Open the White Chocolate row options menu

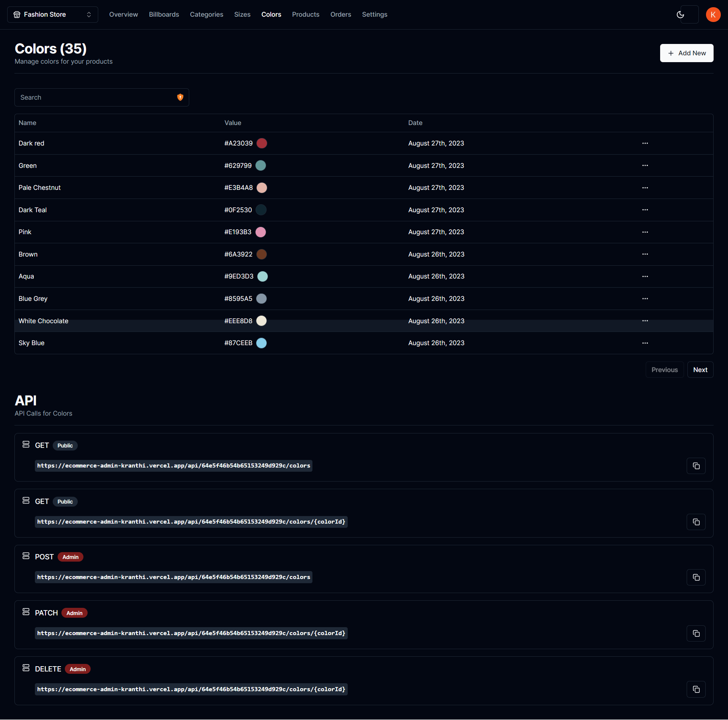point(645,321)
